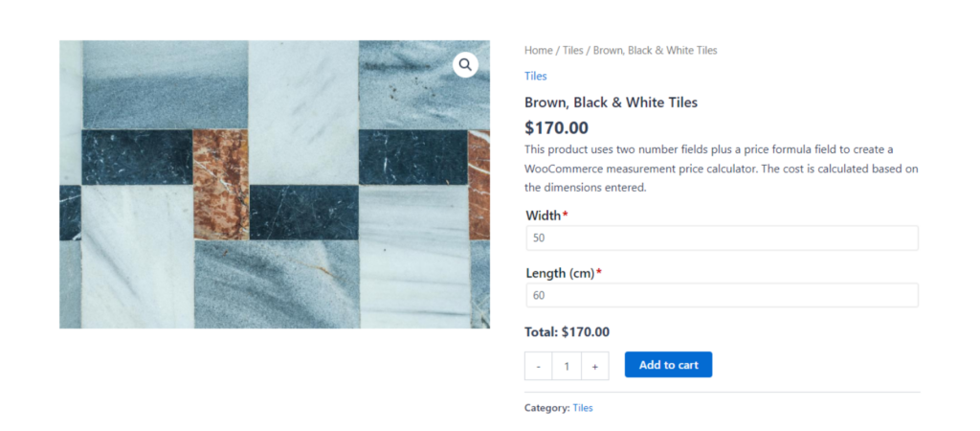Screen dimensions: 980x431
Task: Increase quantity with the plus button
Action: [594, 366]
